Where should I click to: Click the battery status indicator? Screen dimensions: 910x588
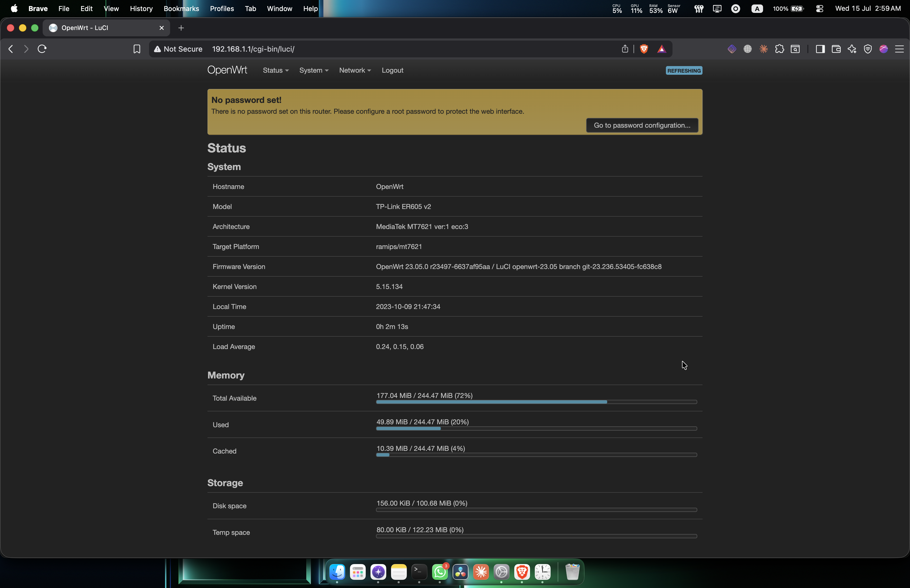(x=789, y=8)
